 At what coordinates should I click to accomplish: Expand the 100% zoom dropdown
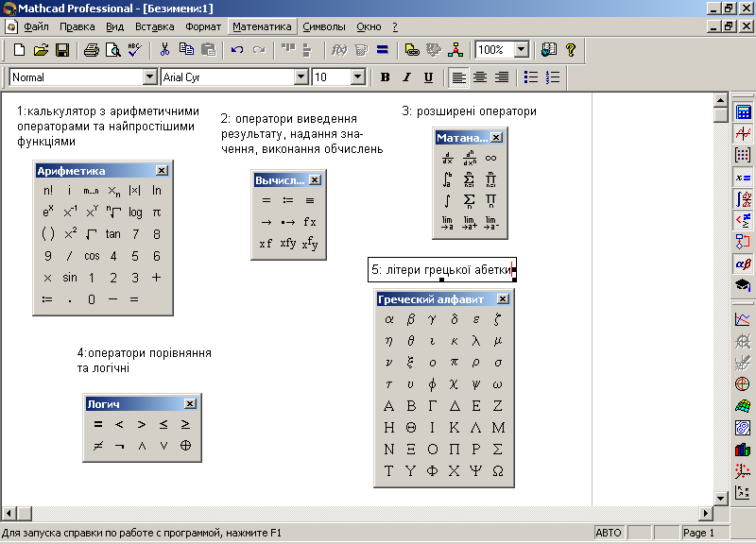pyautogui.click(x=522, y=50)
